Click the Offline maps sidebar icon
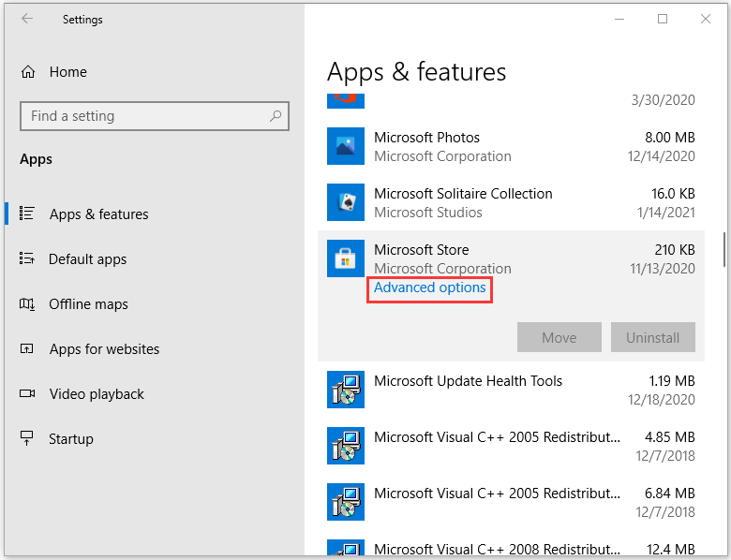Image resolution: width=731 pixels, height=560 pixels. pos(28,304)
